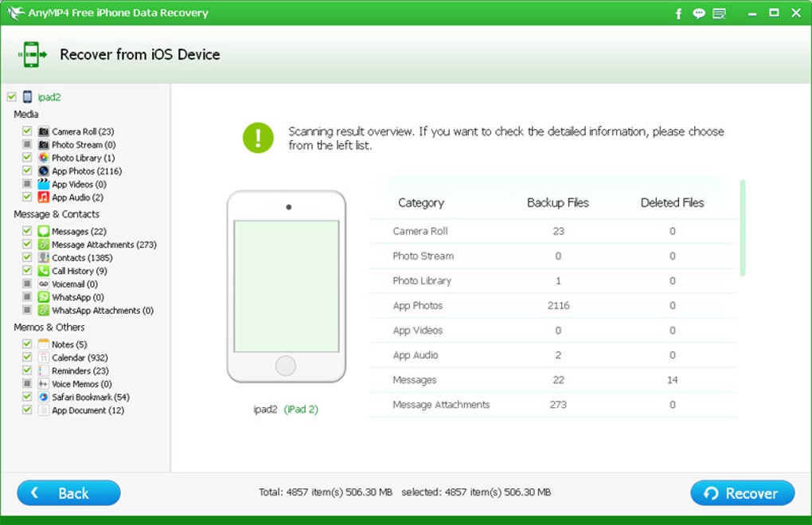Click the Safari Bookmark compass icon
Image resolution: width=812 pixels, height=525 pixels.
[44, 397]
